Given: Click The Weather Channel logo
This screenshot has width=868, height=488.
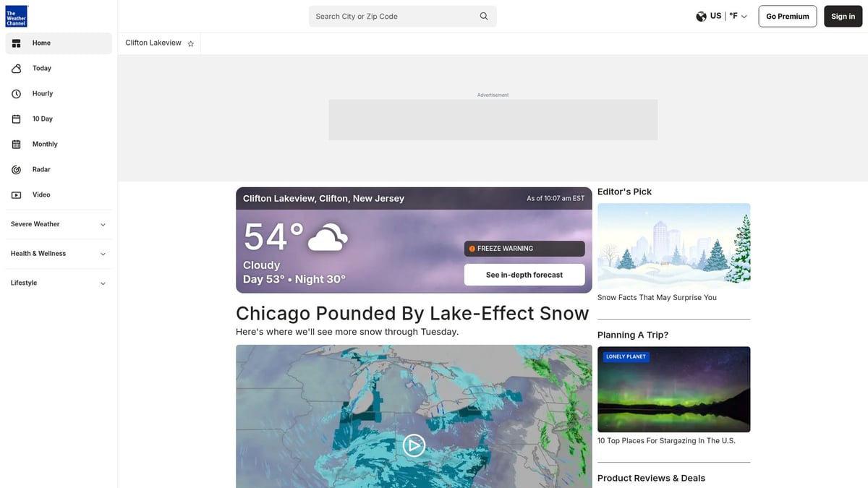Looking at the screenshot, I should coord(15,15).
